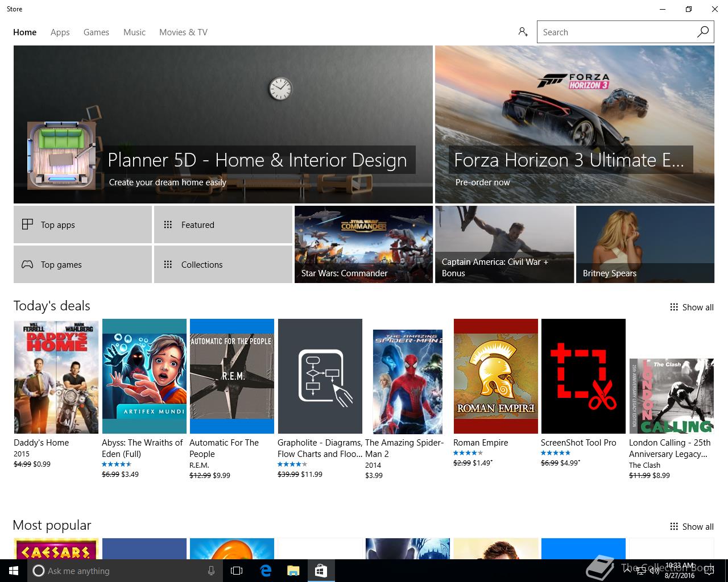The height and width of the screenshot is (582, 728).
Task: Click the volume icon in system tray
Action: (655, 571)
